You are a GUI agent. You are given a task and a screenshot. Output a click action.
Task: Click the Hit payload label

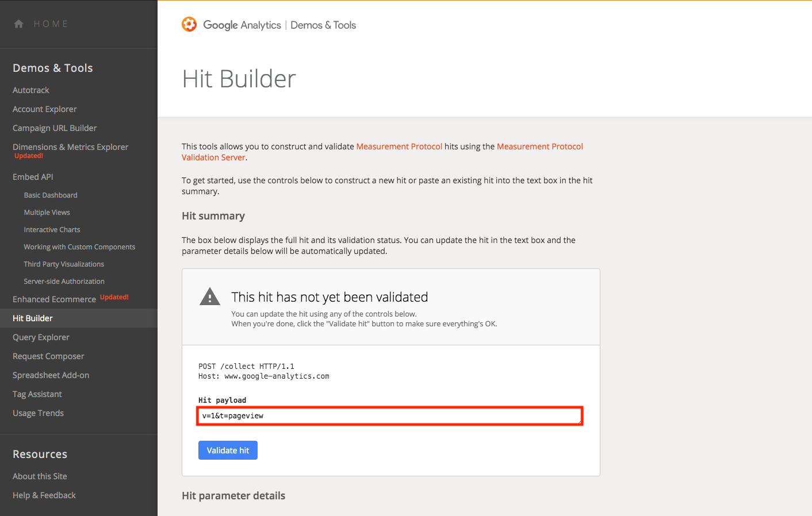pyautogui.click(x=222, y=400)
